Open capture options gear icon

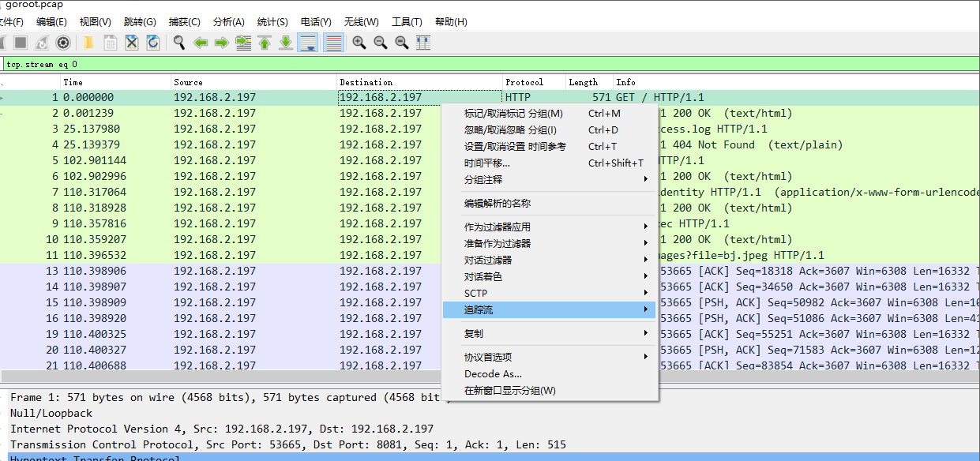tap(63, 43)
